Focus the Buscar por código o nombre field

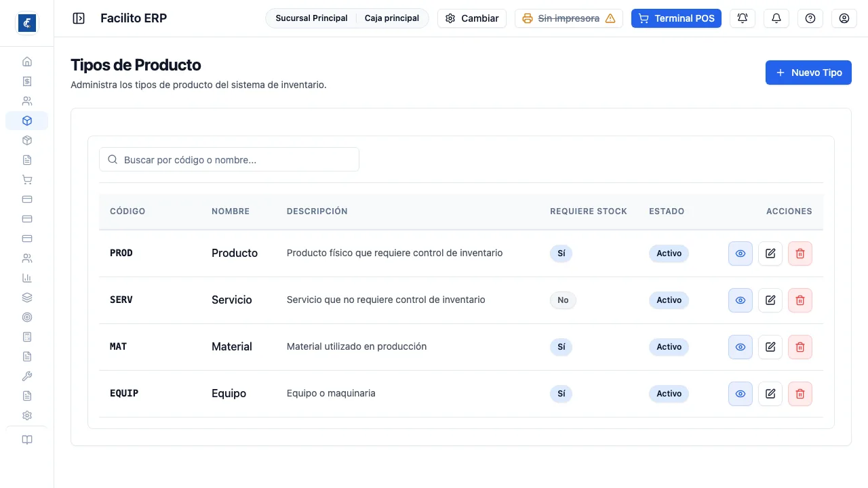(x=229, y=160)
